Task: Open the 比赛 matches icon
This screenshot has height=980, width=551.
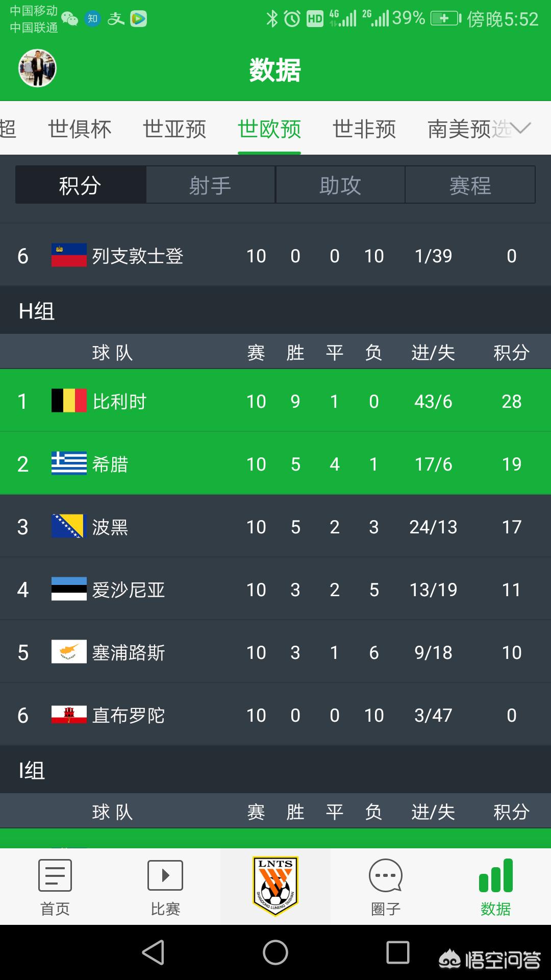Action: tap(165, 875)
